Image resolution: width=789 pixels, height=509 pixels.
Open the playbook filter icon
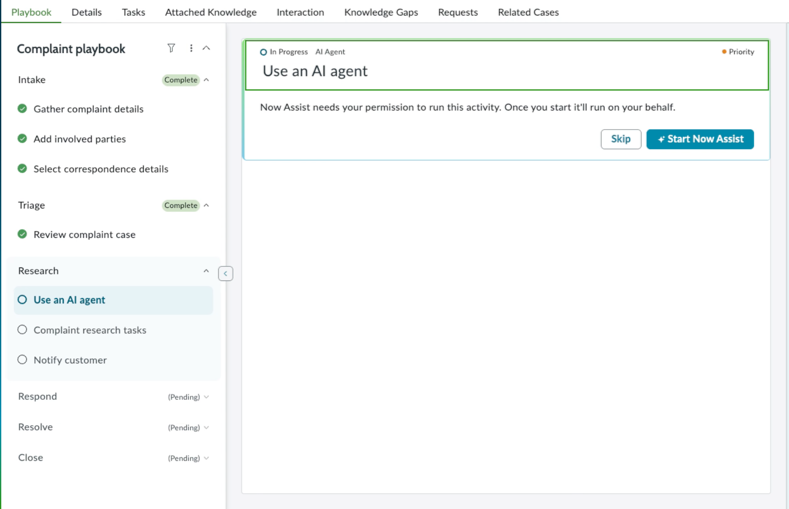click(171, 48)
